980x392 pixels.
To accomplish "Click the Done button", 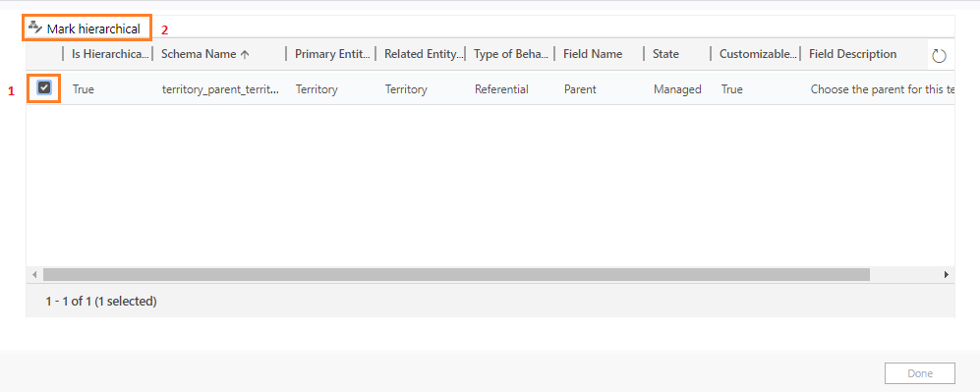I will (920, 373).
